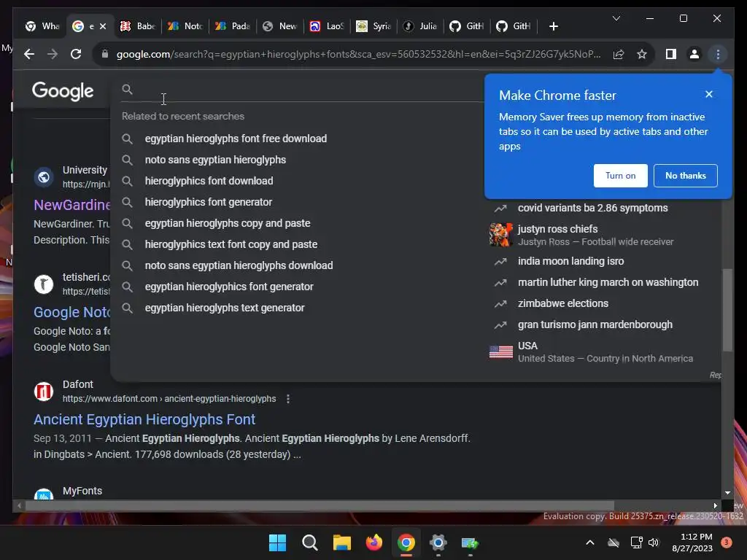This screenshot has height=560, width=747.
Task: Click the browser Forward arrow
Action: [53, 54]
